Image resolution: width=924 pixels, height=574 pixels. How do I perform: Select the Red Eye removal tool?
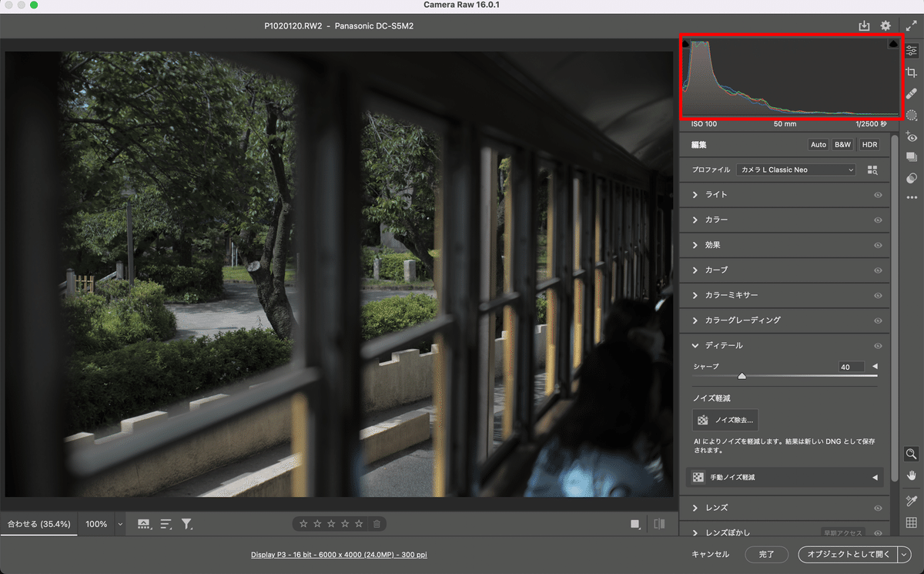[912, 136]
